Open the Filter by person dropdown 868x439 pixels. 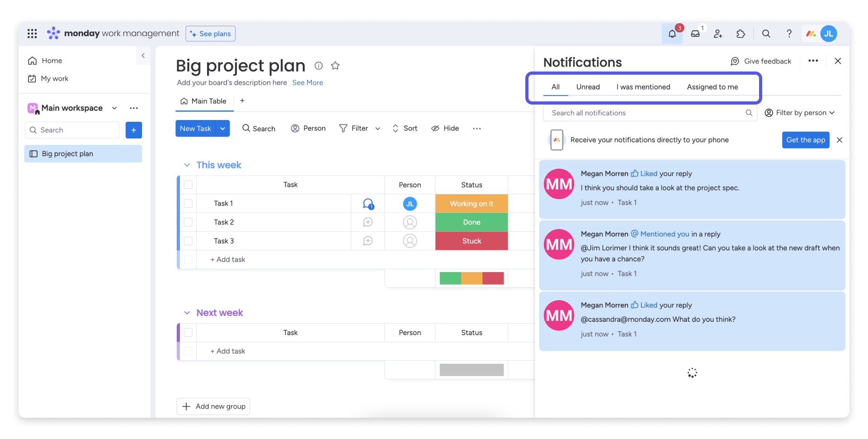coord(800,113)
